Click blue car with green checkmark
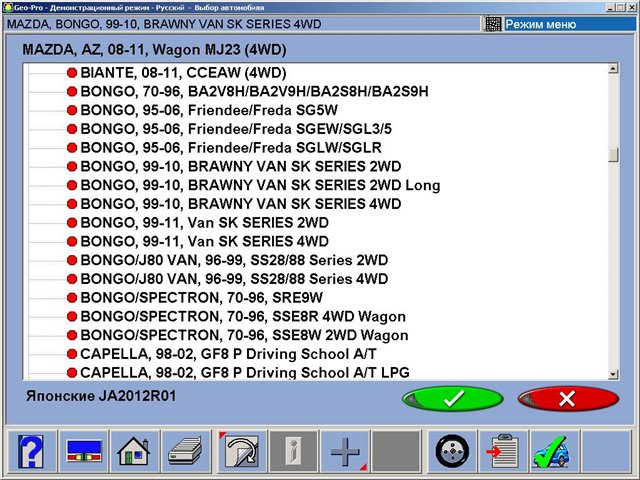640x480 pixels. 554,451
